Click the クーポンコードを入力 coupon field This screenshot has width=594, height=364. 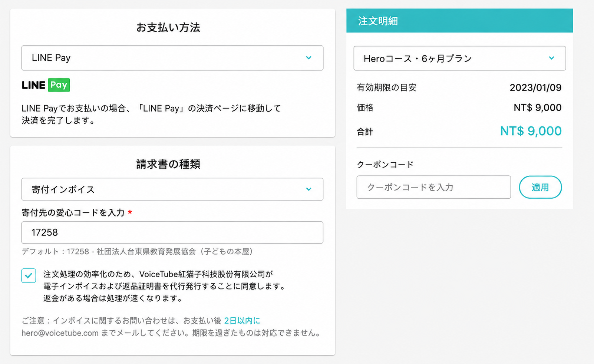click(x=433, y=187)
